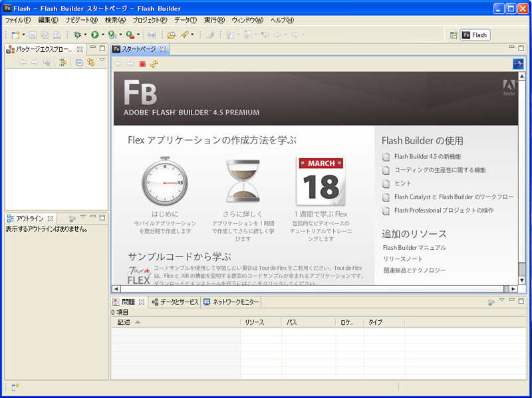Toggle Link with Editor in Package Explorer
The height and width of the screenshot is (398, 532).
(x=90, y=62)
